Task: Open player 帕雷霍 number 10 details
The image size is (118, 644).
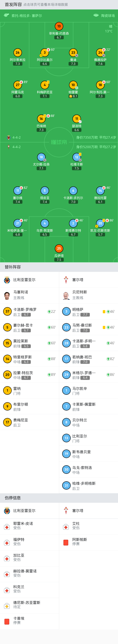Action: tap(73, 85)
